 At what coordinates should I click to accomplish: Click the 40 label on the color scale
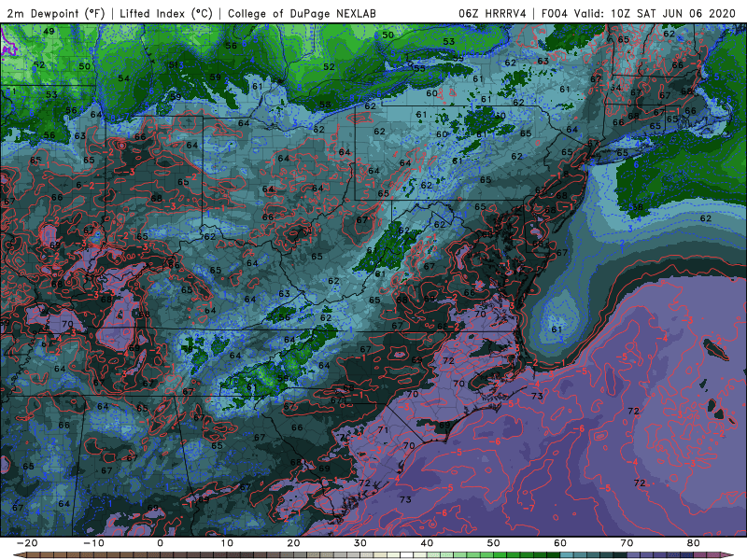click(x=427, y=543)
